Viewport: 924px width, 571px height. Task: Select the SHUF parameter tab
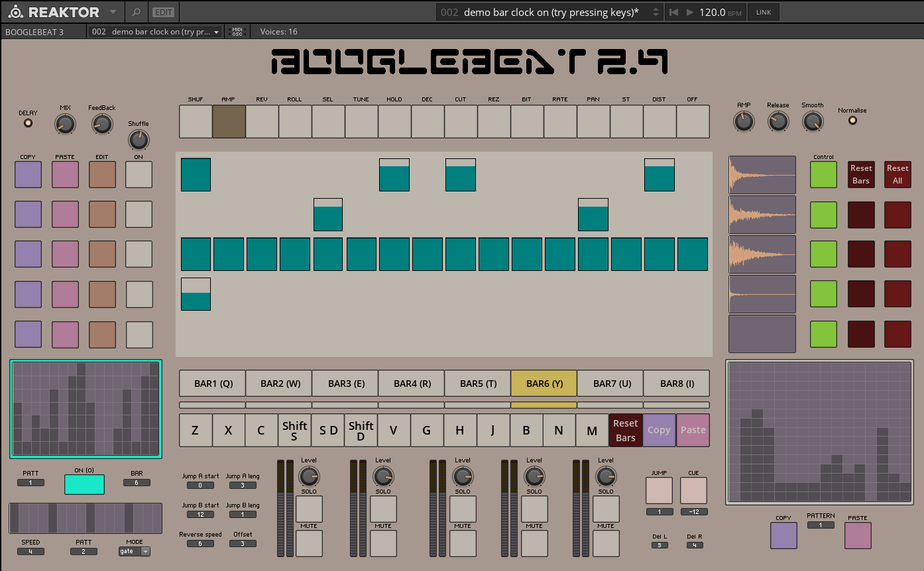(196, 121)
